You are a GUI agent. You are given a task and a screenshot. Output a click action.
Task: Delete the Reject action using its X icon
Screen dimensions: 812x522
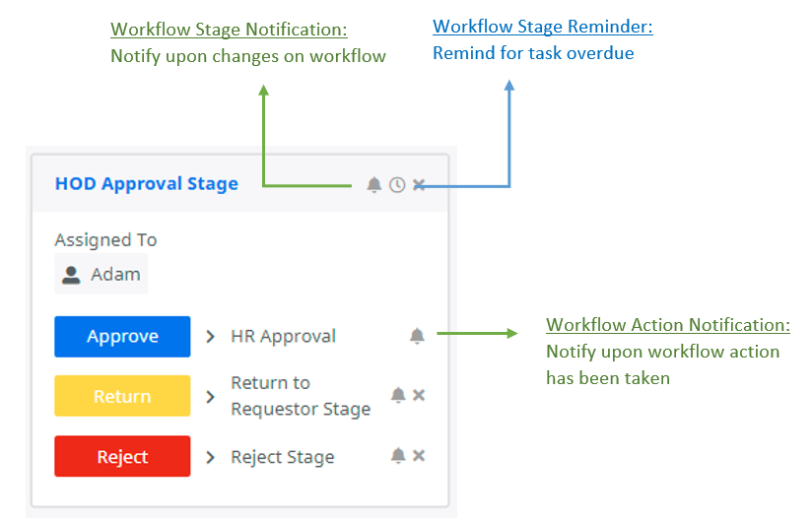click(x=419, y=455)
